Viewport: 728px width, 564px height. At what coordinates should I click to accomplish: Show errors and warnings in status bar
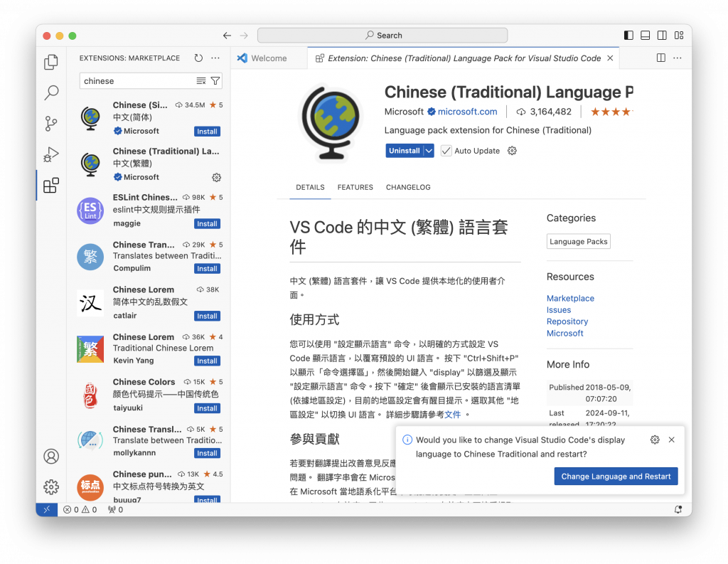(80, 510)
